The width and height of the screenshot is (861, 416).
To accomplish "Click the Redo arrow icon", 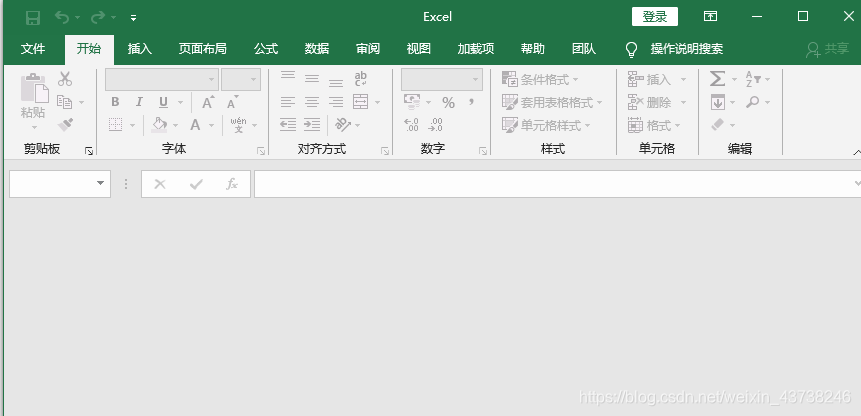I will [x=98, y=18].
